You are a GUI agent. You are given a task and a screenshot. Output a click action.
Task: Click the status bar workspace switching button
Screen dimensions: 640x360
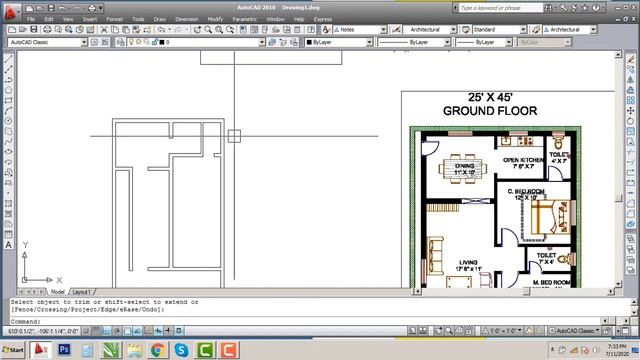coord(575,331)
